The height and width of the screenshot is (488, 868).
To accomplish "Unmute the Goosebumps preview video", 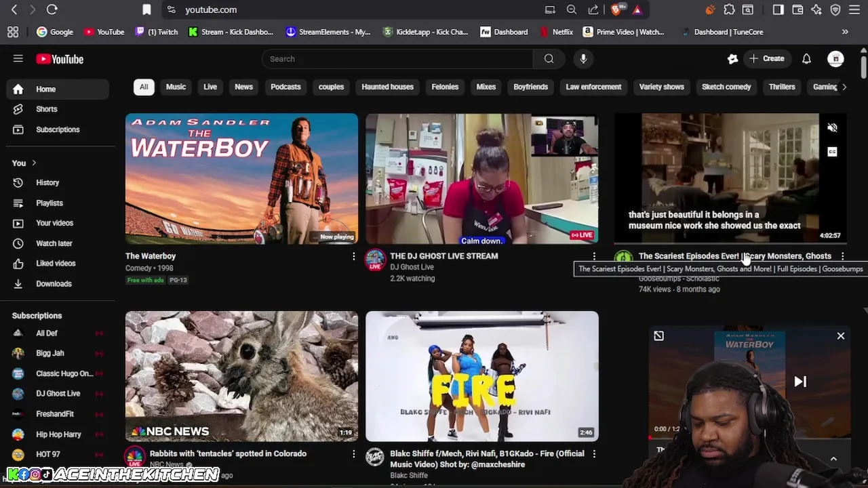I will (x=832, y=127).
